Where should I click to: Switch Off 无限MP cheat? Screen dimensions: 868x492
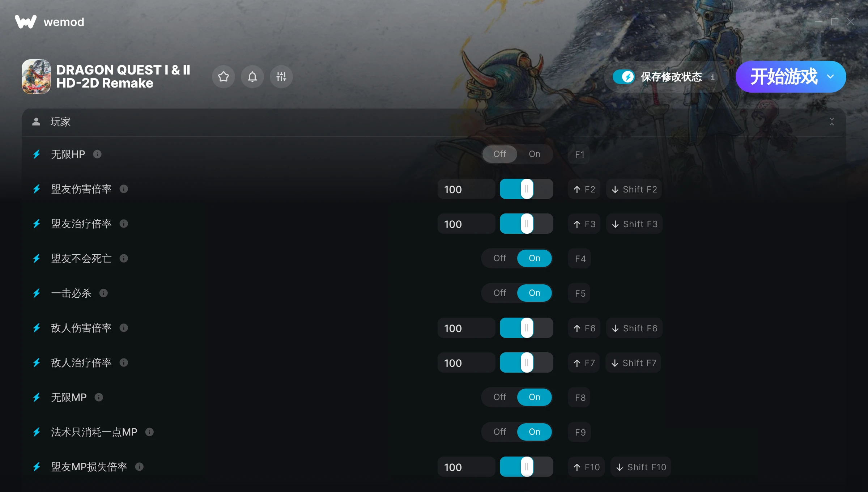click(x=500, y=397)
